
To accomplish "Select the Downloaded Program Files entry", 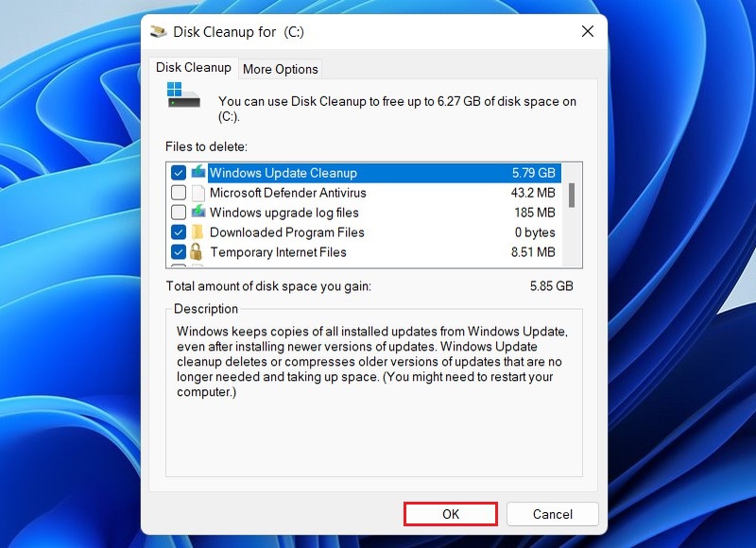I will click(x=287, y=232).
